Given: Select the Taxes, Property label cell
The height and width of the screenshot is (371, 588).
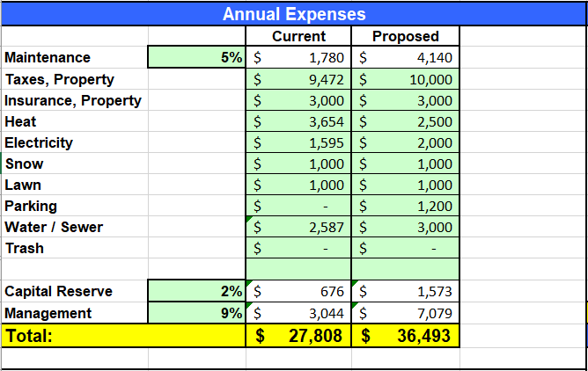Looking at the screenshot, I should coord(75,79).
